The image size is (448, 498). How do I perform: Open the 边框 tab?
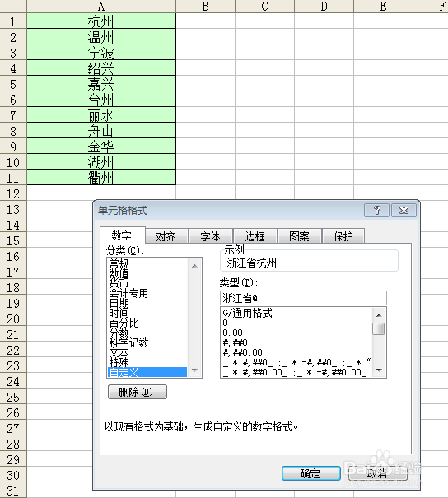coord(255,236)
